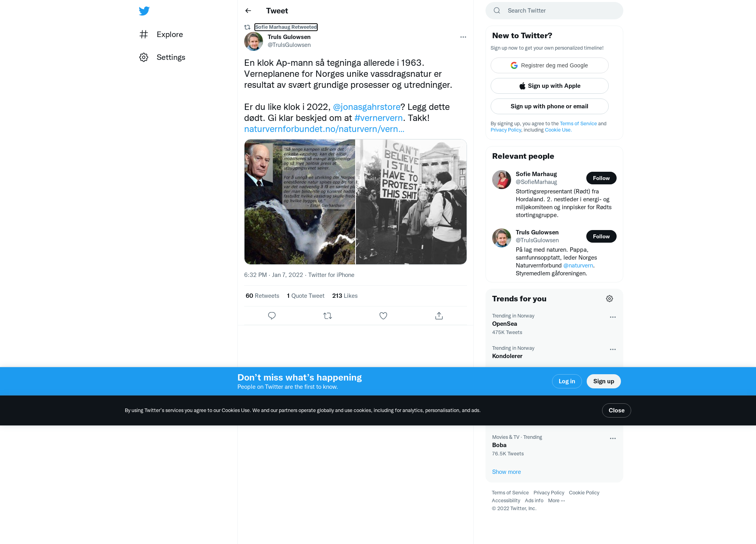Go back using the arrow icon
756x544 pixels.
tap(248, 11)
